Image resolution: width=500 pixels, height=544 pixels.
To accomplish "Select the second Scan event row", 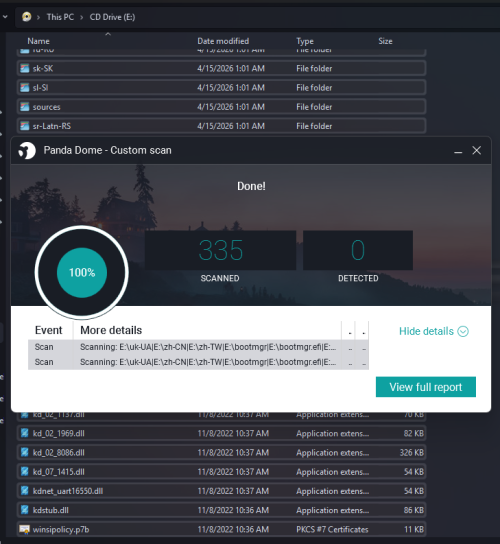I will pos(198,362).
